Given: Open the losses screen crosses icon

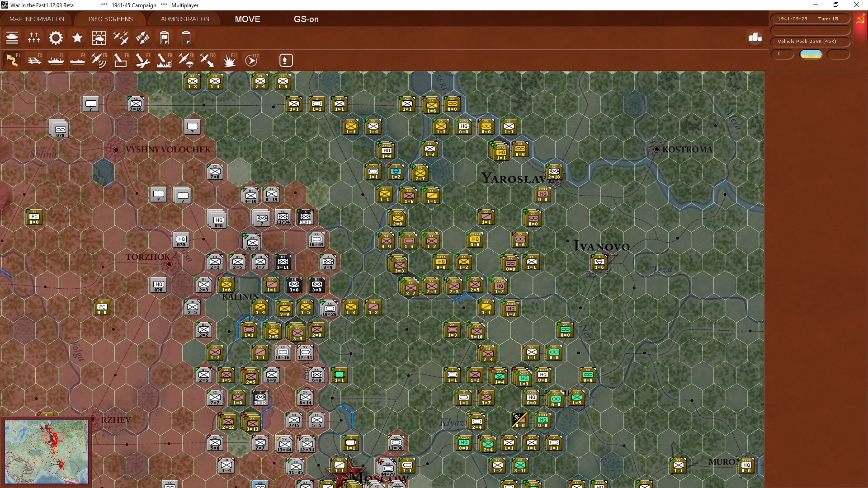Looking at the screenshot, I should click(34, 38).
